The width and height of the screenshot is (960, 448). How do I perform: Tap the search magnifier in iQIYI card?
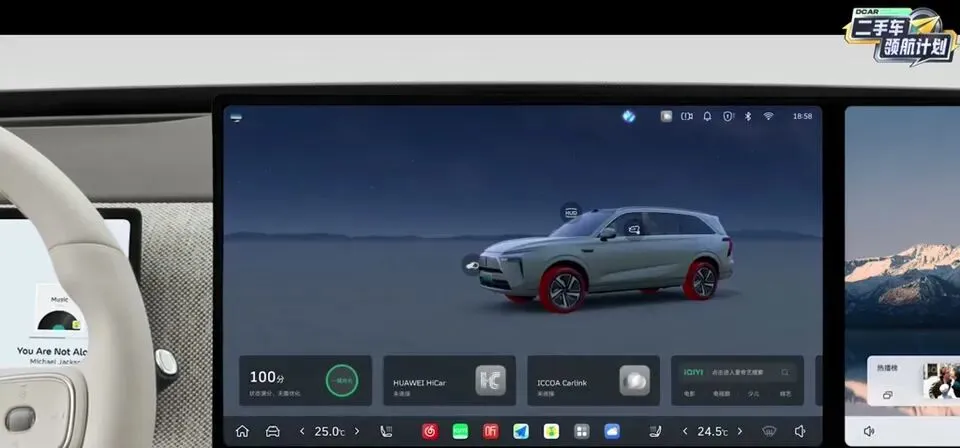[785, 372]
